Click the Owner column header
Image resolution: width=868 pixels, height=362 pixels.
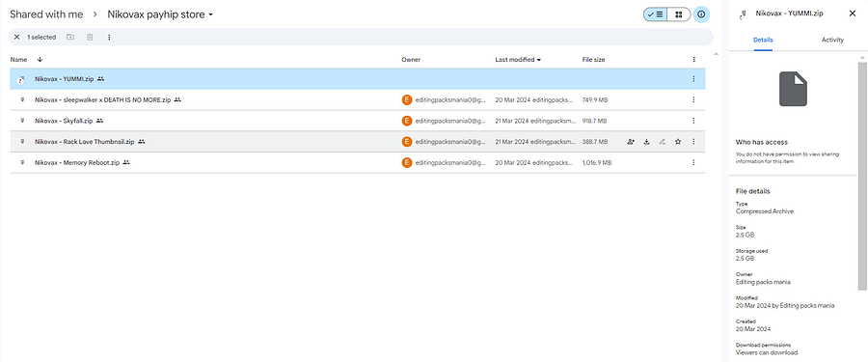411,59
